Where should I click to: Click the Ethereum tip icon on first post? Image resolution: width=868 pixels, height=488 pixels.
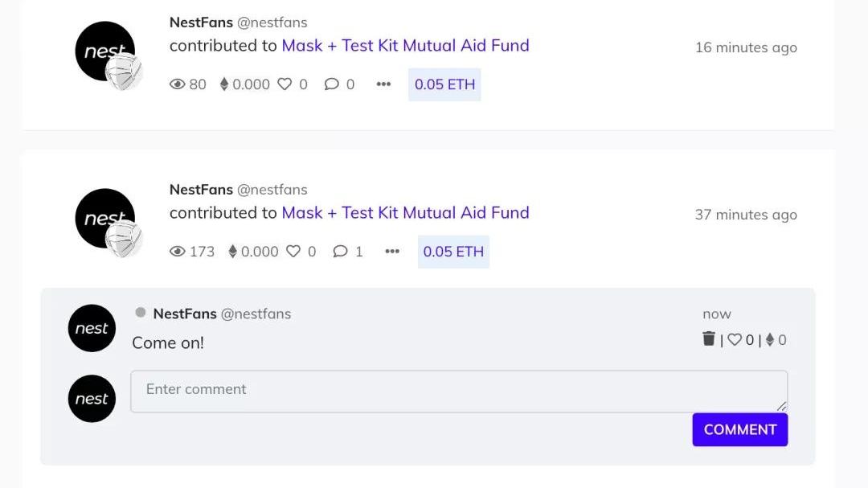click(224, 84)
